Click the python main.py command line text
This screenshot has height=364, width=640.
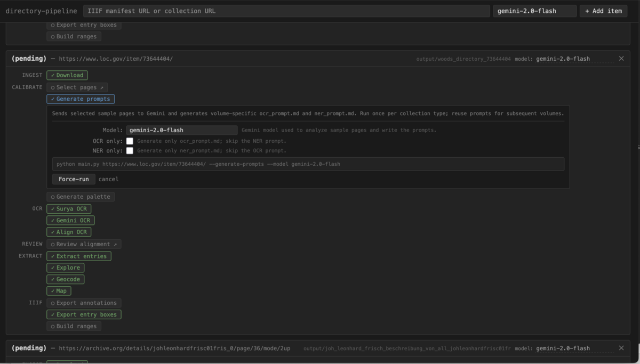pos(198,164)
